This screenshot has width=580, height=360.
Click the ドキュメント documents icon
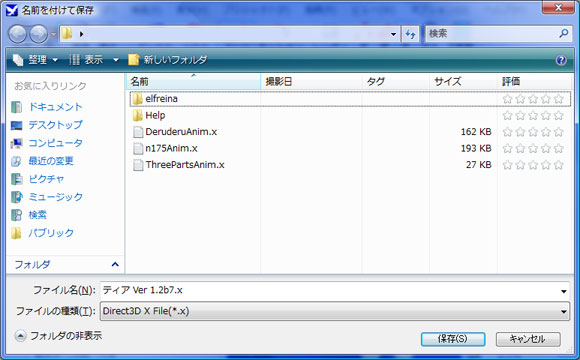tap(16, 107)
